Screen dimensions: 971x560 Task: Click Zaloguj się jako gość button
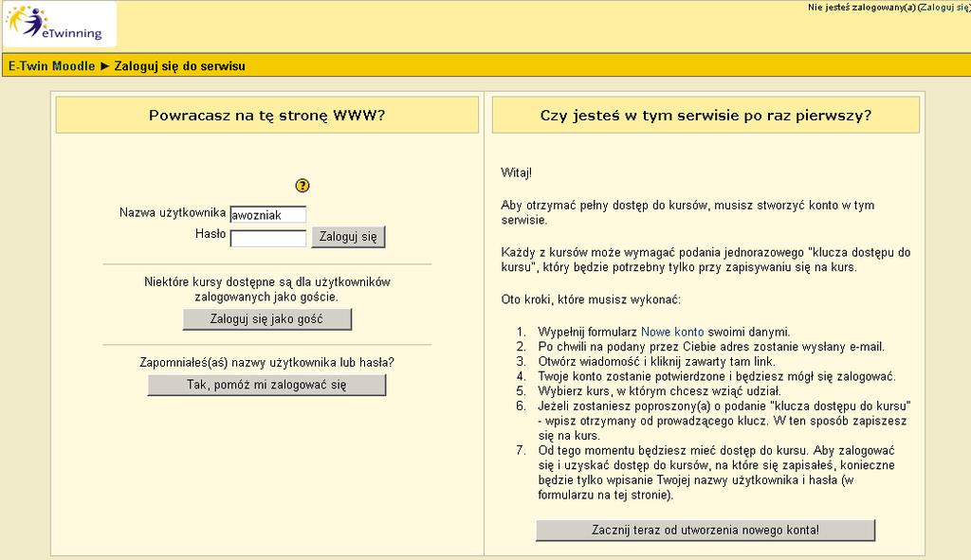(x=266, y=319)
